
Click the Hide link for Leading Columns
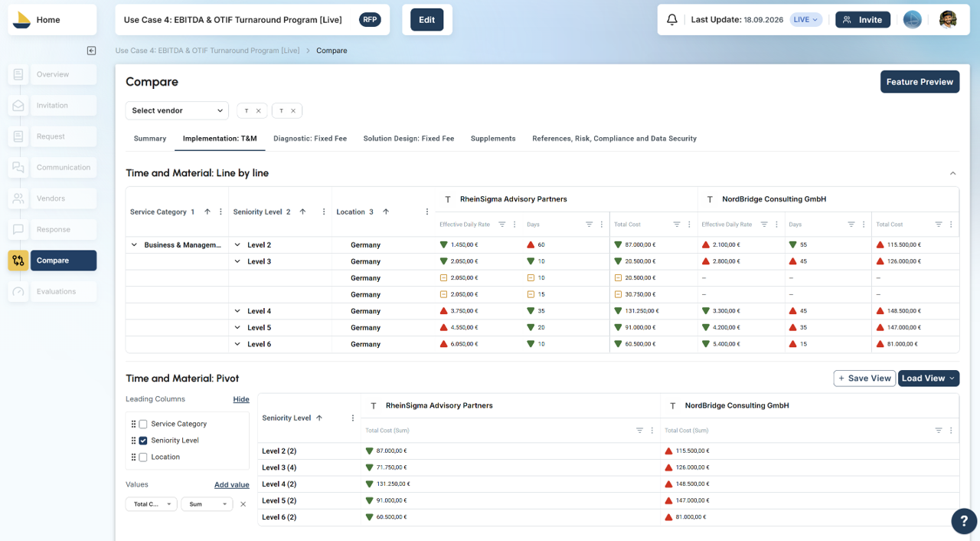tap(241, 399)
